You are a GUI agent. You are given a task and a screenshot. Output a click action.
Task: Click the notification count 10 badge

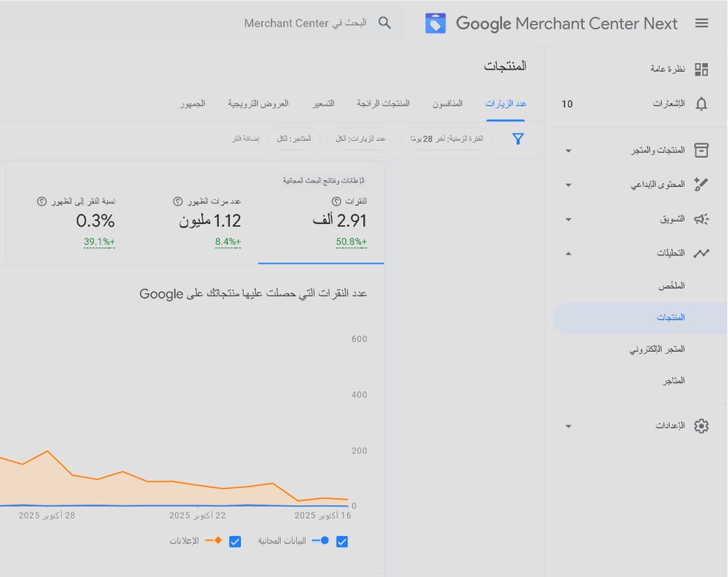[567, 104]
